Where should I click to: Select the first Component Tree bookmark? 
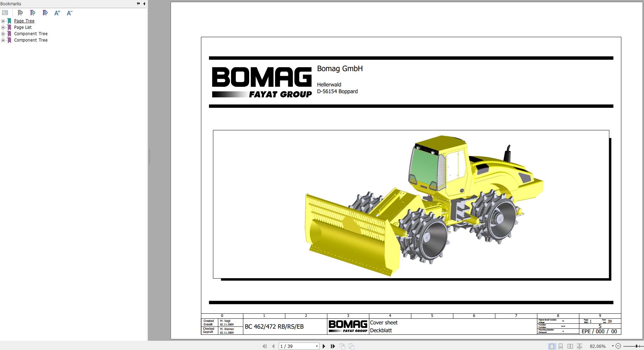[x=31, y=34]
